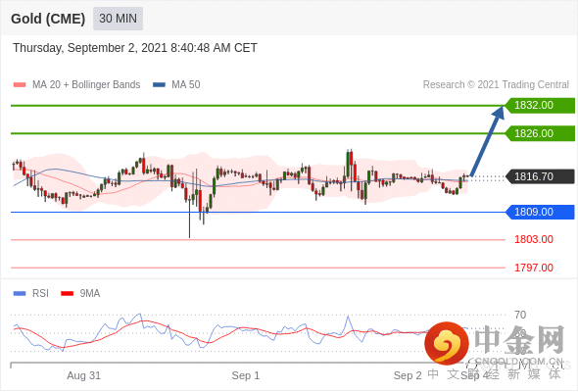Toggle the MA 20 + Bollinger Bands legend label
Viewport: 578px width, 392px height.
tap(86, 85)
